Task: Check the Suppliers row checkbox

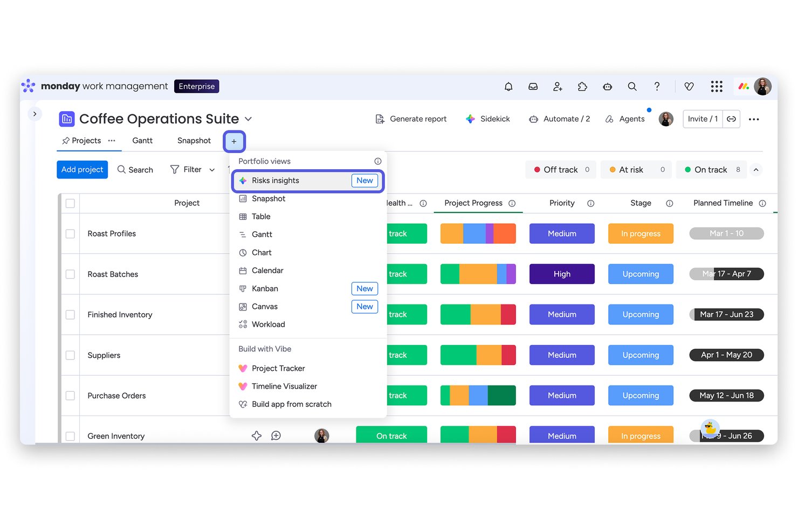Action: click(70, 355)
